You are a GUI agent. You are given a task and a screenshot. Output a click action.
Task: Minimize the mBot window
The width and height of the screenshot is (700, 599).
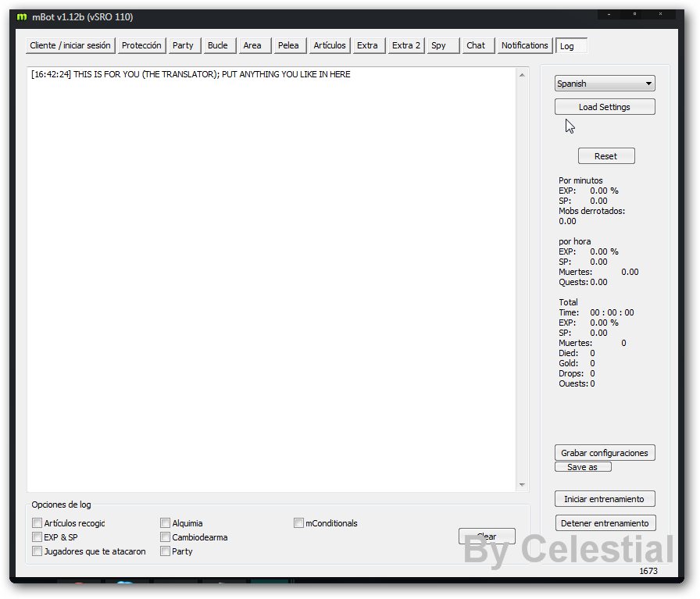pyautogui.click(x=609, y=14)
